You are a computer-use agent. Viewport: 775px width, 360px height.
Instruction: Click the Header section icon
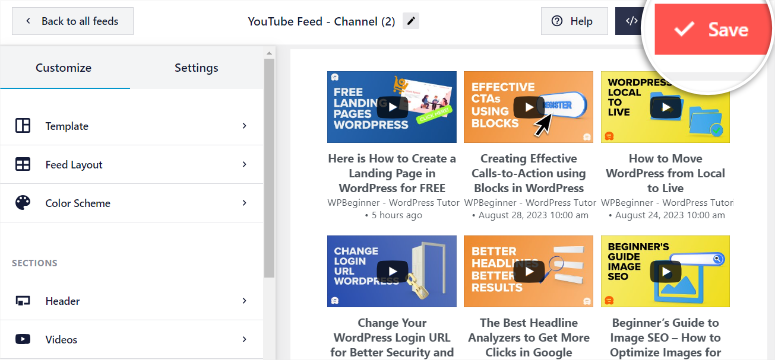23,301
